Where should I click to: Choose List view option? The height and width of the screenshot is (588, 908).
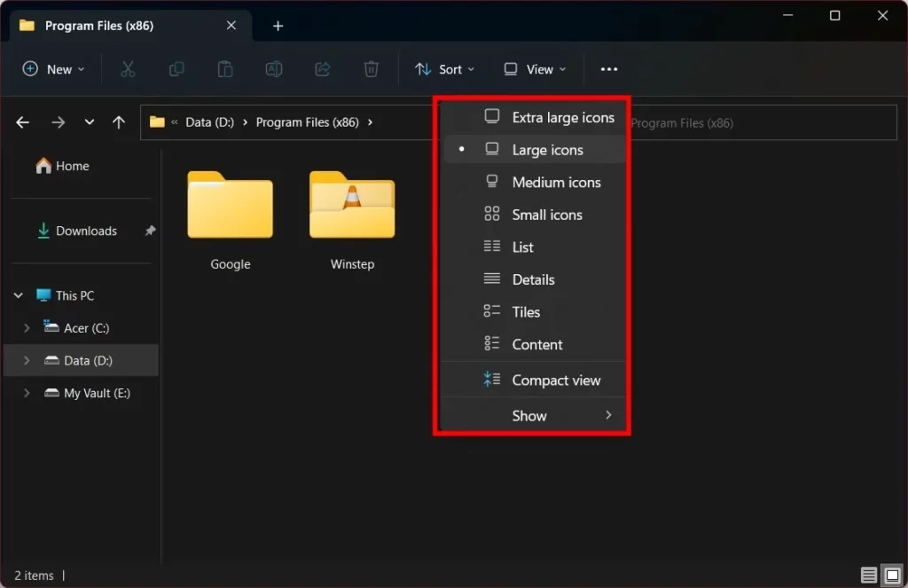point(535,247)
